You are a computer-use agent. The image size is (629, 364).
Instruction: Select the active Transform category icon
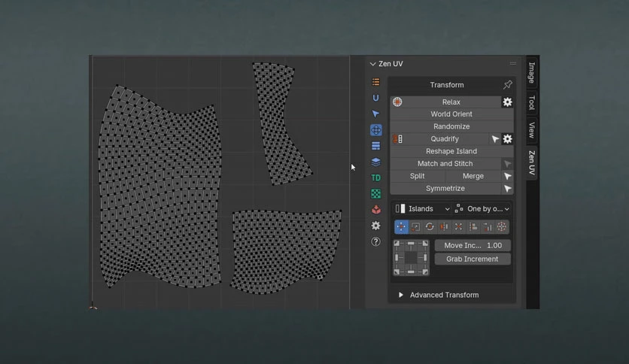[376, 130]
